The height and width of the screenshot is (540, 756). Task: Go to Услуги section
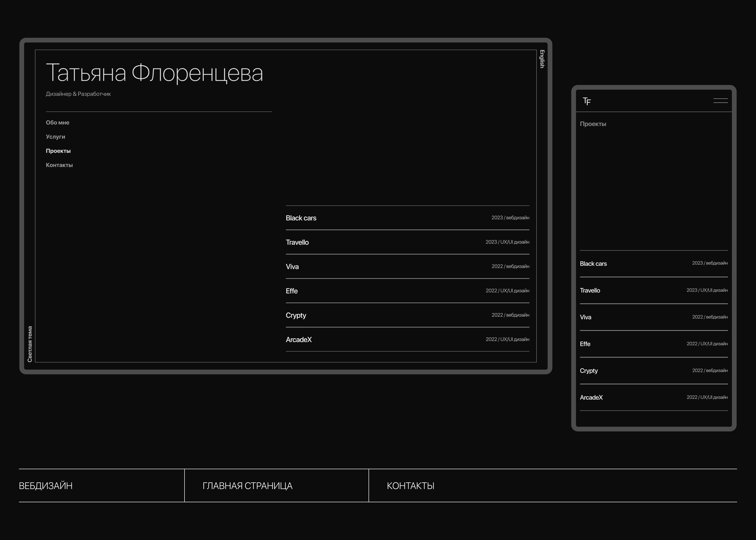coord(56,137)
